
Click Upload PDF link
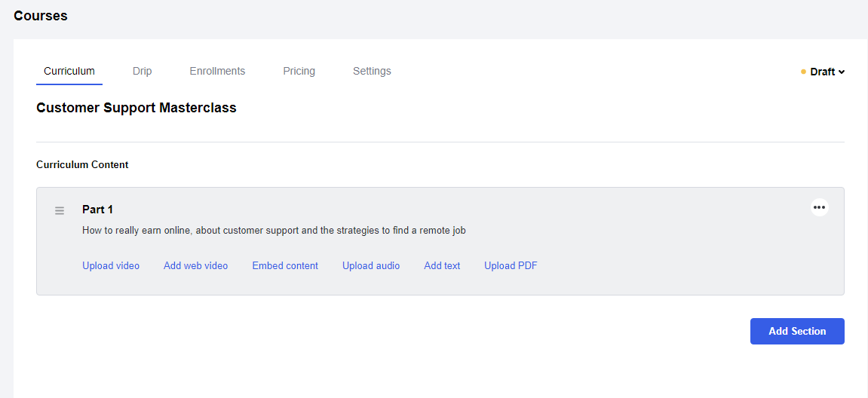coord(511,265)
